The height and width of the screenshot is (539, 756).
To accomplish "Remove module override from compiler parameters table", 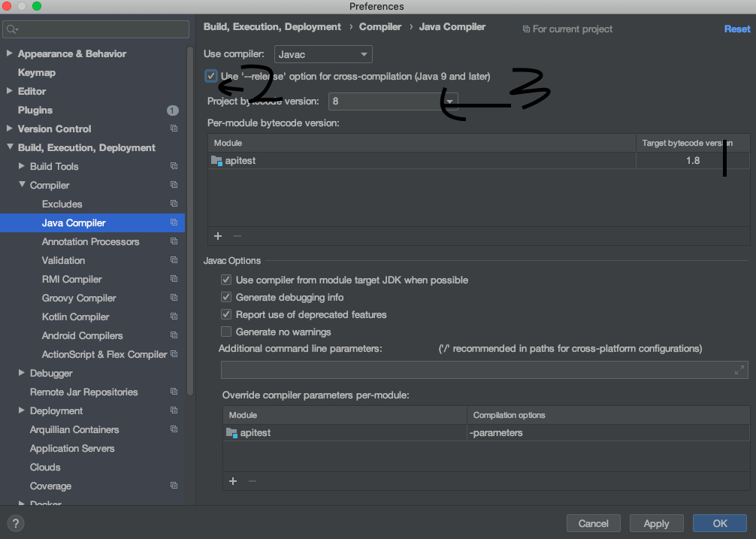I will click(x=253, y=481).
